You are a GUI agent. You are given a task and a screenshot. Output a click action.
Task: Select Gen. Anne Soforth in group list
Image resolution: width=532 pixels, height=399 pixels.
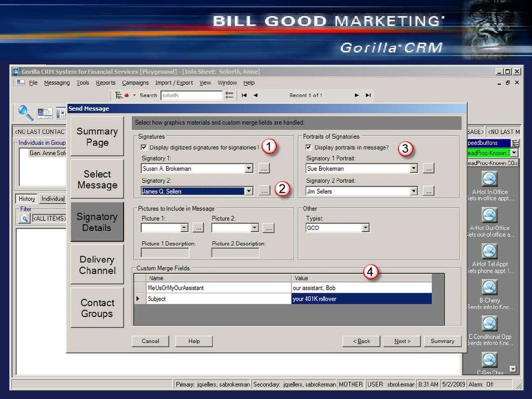47,153
